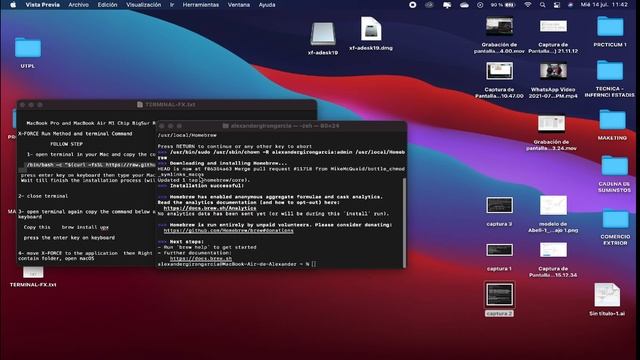Open the Wi-Fi status menu

[528, 5]
